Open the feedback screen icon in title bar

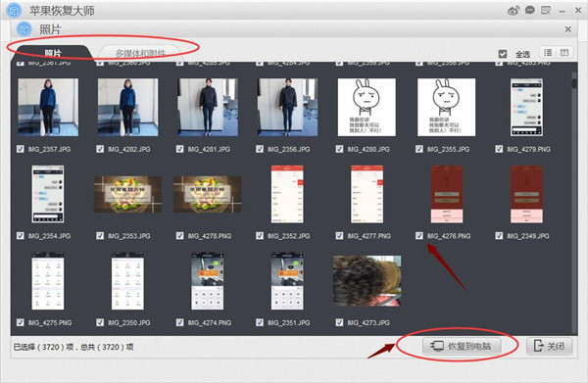[x=546, y=10]
